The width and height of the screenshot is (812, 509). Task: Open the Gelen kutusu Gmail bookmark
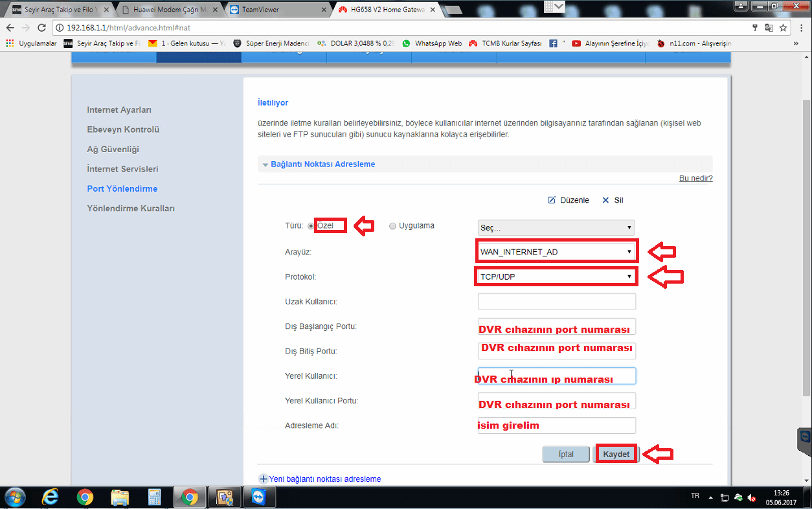(x=187, y=43)
